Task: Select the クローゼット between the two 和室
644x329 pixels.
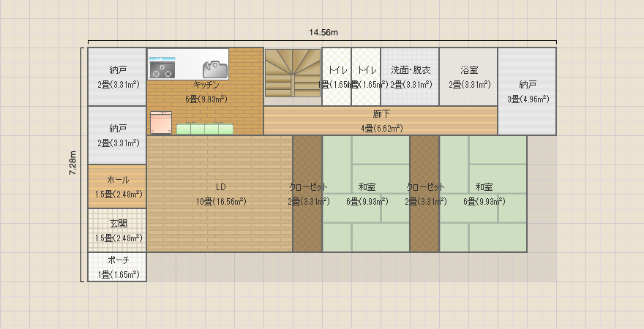Action: point(424,194)
